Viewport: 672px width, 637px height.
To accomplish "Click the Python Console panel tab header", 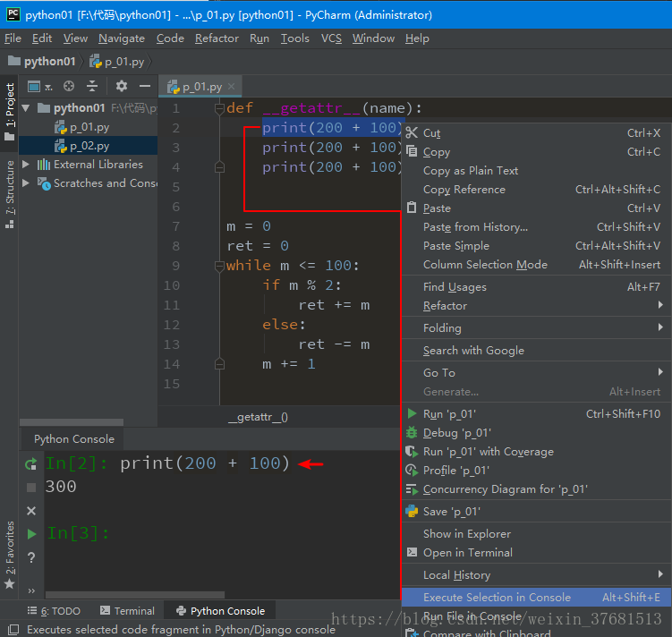I will tap(74, 439).
